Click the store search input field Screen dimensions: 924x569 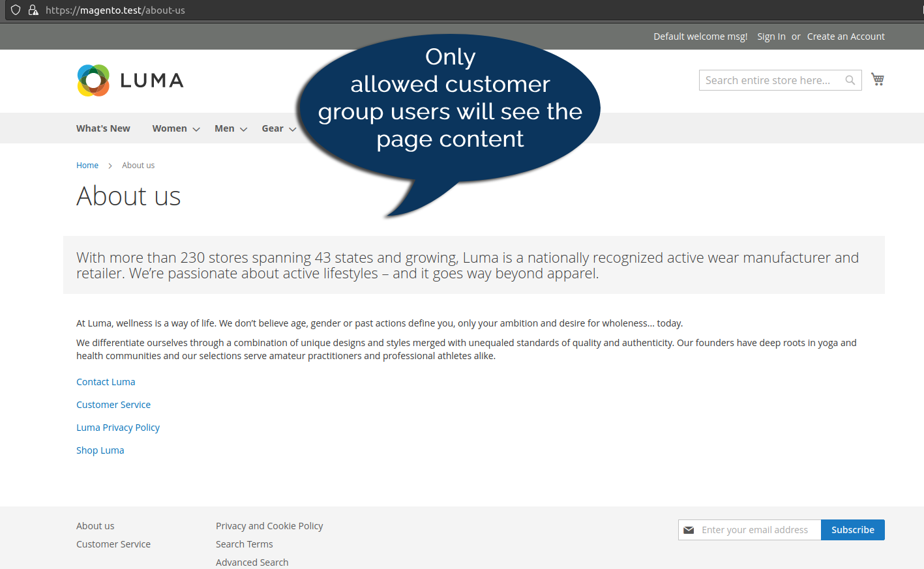(x=769, y=80)
